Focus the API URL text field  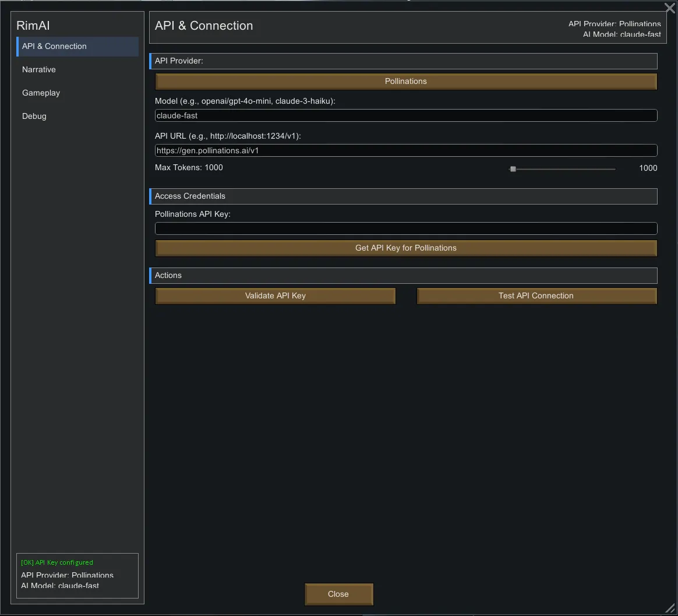[406, 151]
